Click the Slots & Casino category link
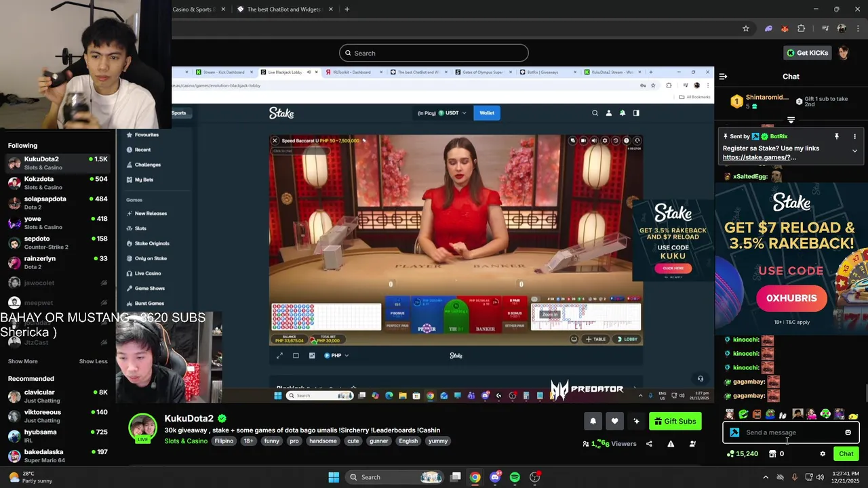Screen dimensions: 868x488 pyautogui.click(x=186, y=441)
